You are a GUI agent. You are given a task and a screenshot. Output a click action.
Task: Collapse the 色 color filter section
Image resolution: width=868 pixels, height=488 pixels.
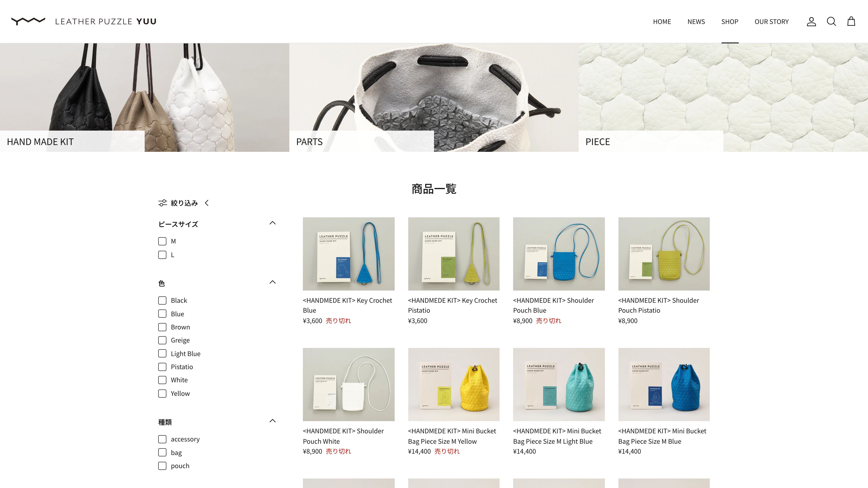tap(273, 282)
